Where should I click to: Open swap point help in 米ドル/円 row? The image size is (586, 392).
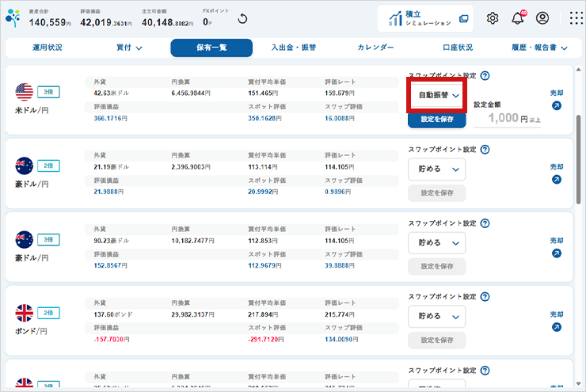485,76
